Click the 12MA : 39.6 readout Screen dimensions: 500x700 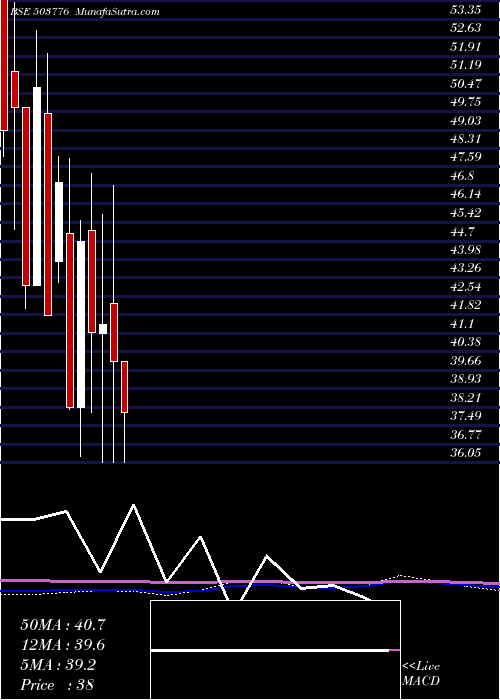tap(63, 645)
